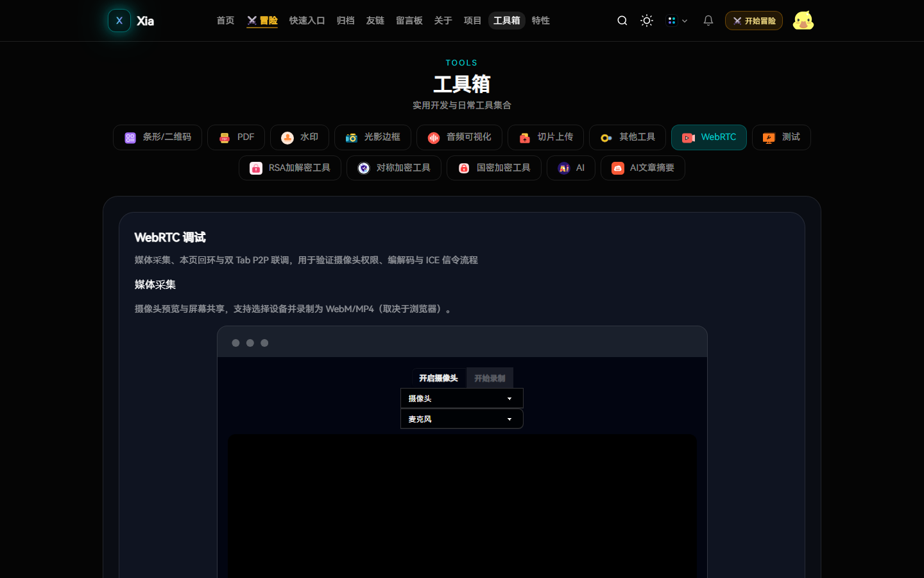This screenshot has height=578, width=924.
Task: Click the 开始冒险 button
Action: point(754,21)
